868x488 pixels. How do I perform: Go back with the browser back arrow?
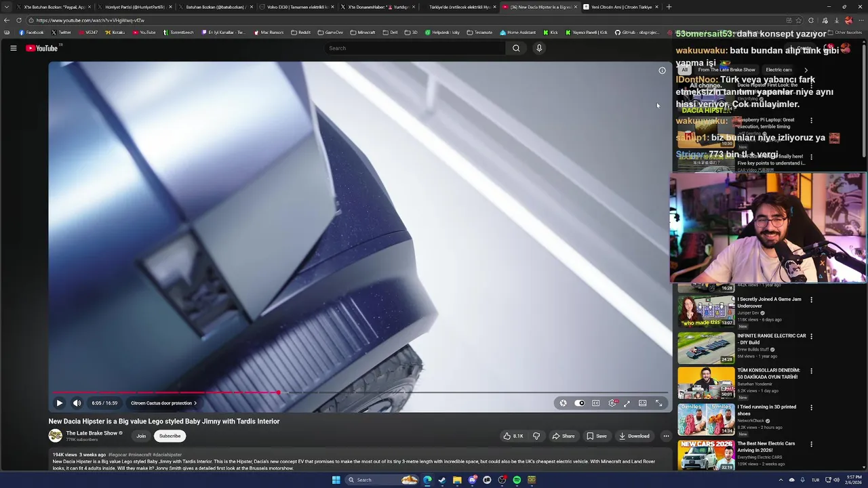coord(7,20)
